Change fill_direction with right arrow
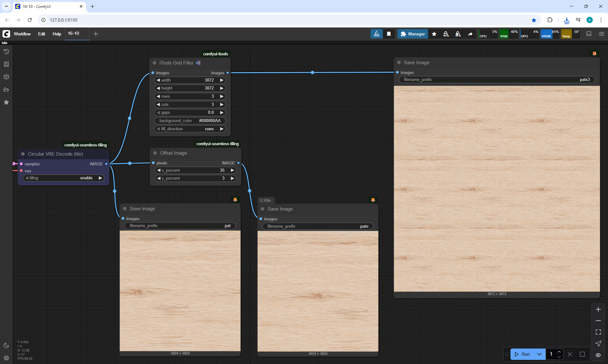608x364 pixels. click(222, 129)
